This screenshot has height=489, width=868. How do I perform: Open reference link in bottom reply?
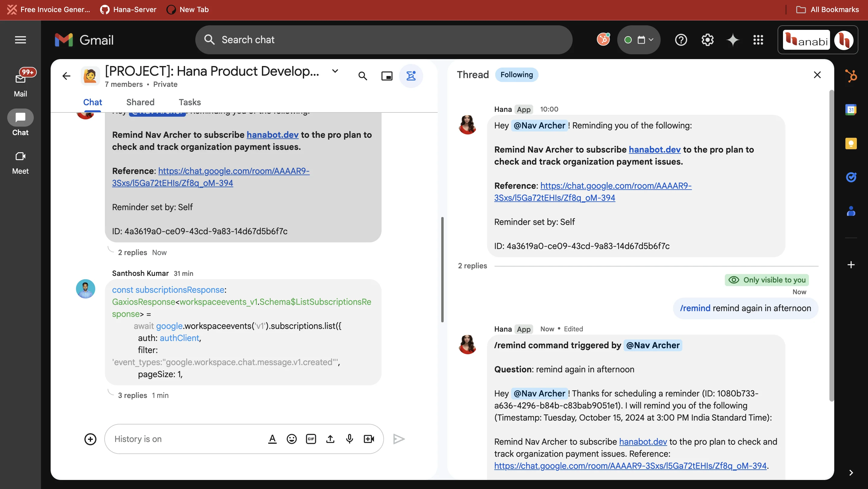click(630, 466)
